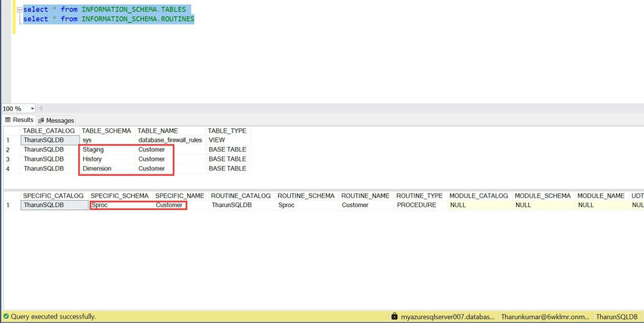The image size is (644, 323).
Task: Select the ROUTINE_CATALOG column header
Action: [x=242, y=196]
